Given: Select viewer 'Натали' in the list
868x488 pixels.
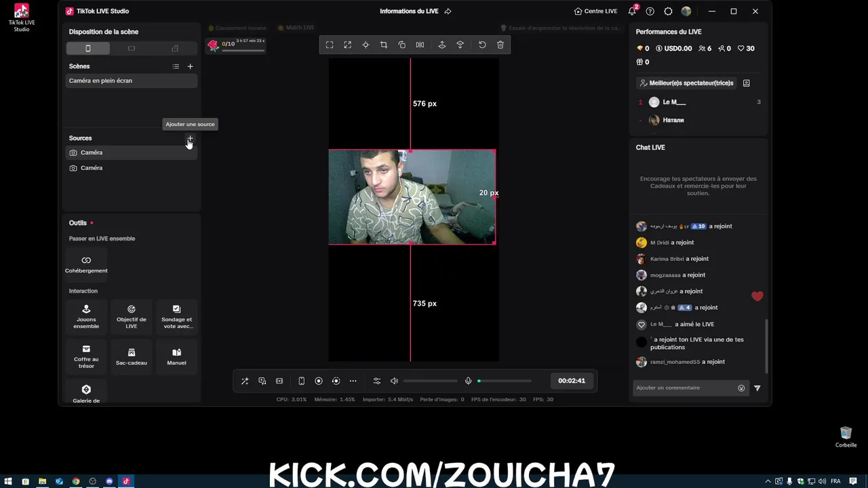Looking at the screenshot, I should point(698,120).
